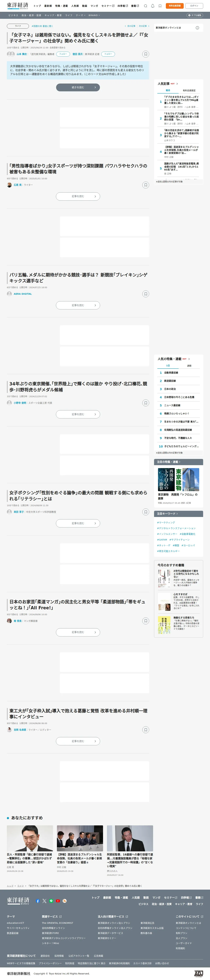Expand the BRAND dropdown in category bar
The height and width of the screenshot is (980, 210).
(x=94, y=15)
